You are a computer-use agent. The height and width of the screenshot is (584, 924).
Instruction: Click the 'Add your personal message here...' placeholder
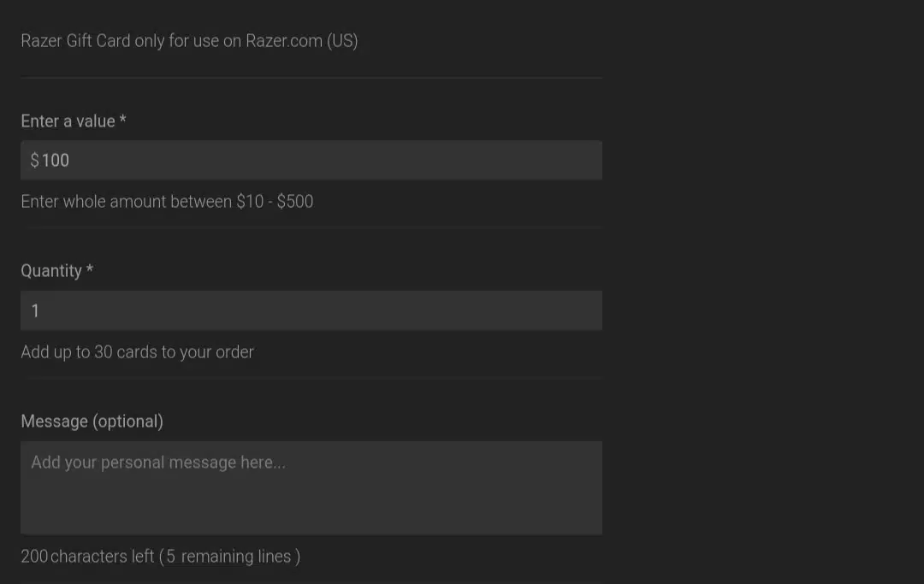tap(158, 463)
